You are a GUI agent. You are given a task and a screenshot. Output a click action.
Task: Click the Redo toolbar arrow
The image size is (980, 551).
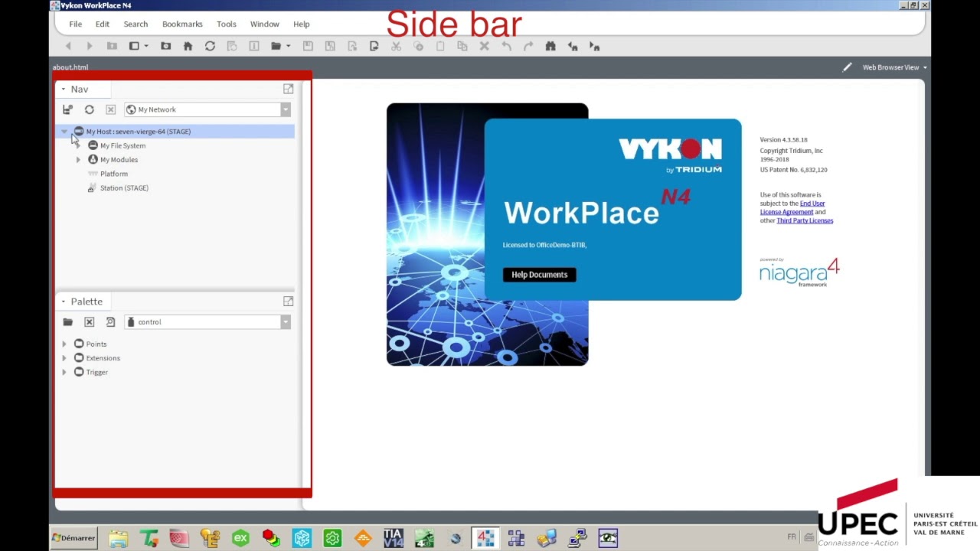coord(528,47)
